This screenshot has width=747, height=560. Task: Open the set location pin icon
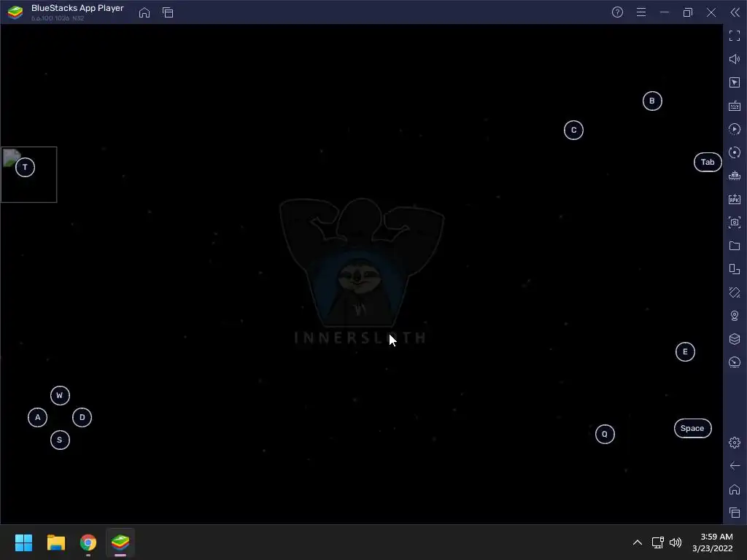coord(735,316)
